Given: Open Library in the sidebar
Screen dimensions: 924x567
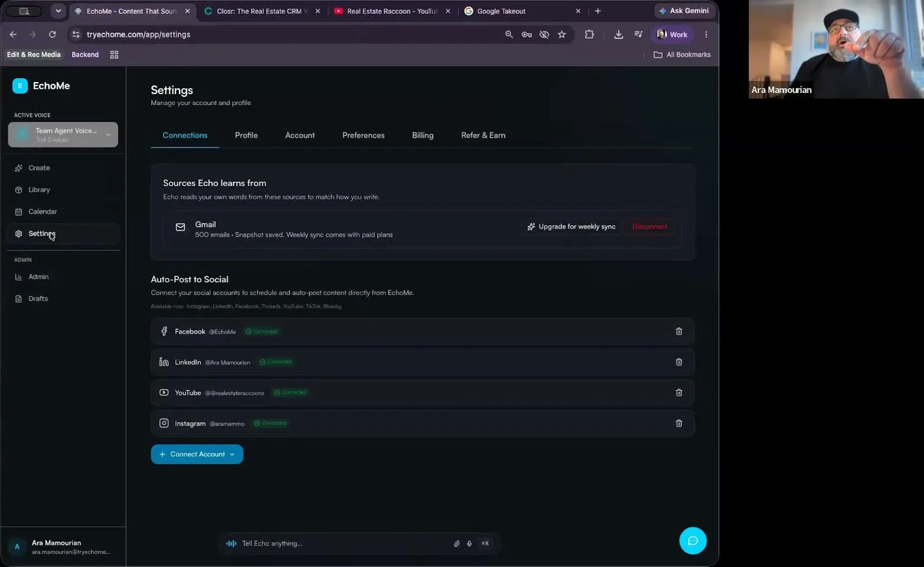Looking at the screenshot, I should [x=63, y=190].
